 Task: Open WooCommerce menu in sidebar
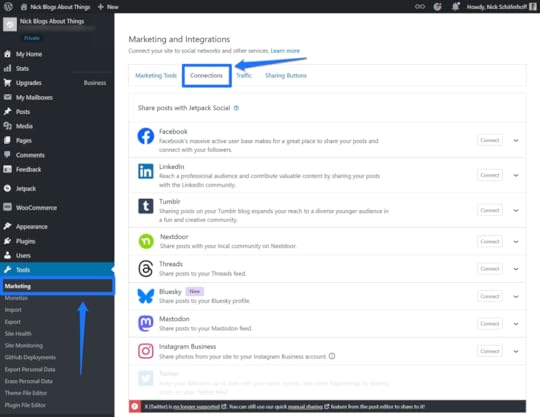coord(57,208)
